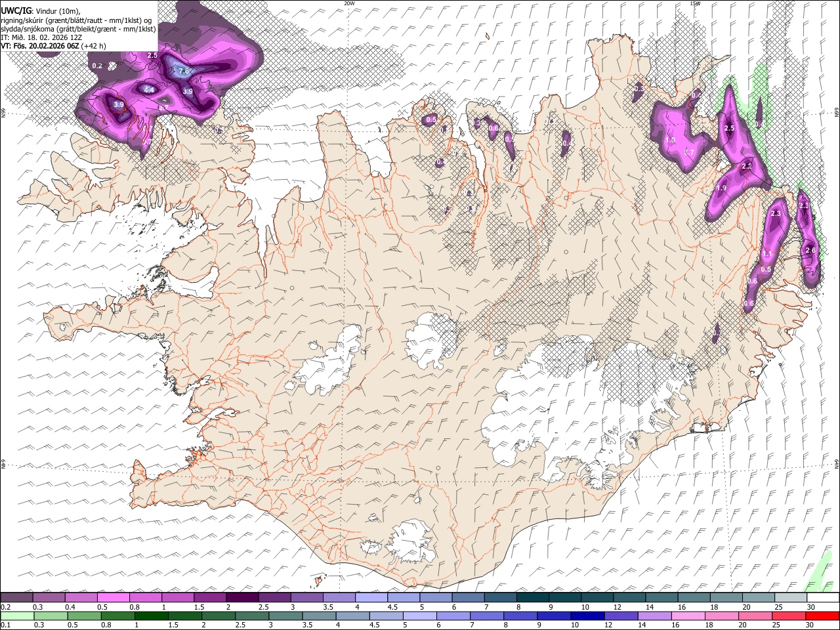The image size is (840, 630).
Task: Click the 0.1 label on the rain scale
Action: pyautogui.click(x=6, y=625)
